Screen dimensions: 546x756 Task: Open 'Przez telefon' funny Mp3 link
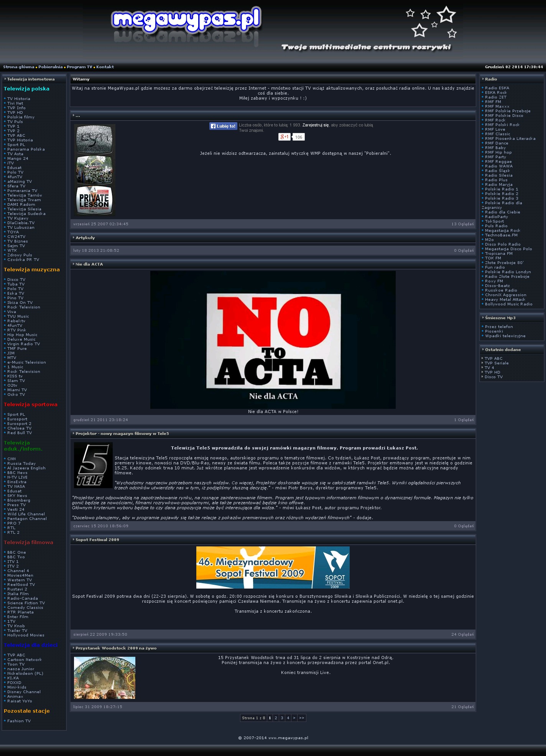pos(499,327)
